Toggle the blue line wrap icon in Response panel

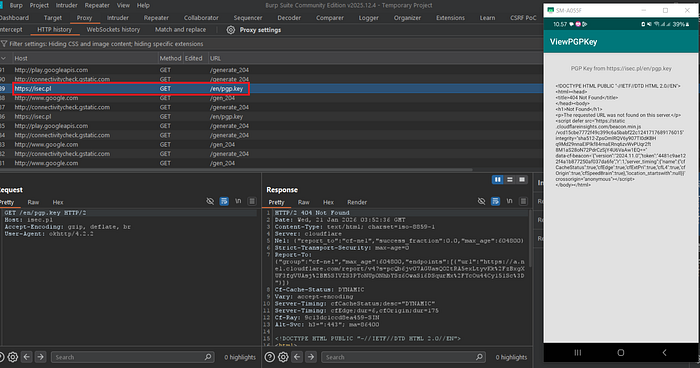[496, 201]
